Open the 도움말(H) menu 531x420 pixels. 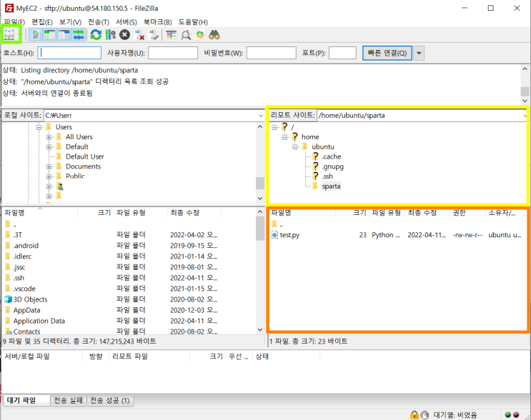193,22
